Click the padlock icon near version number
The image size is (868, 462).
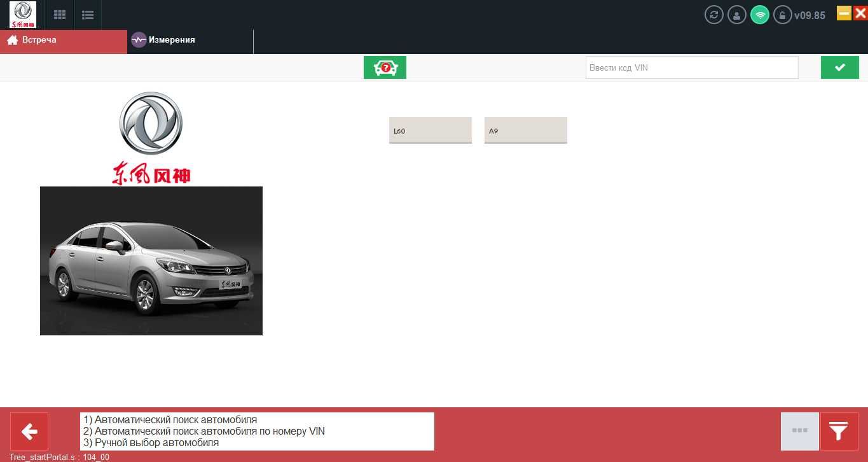pos(782,15)
